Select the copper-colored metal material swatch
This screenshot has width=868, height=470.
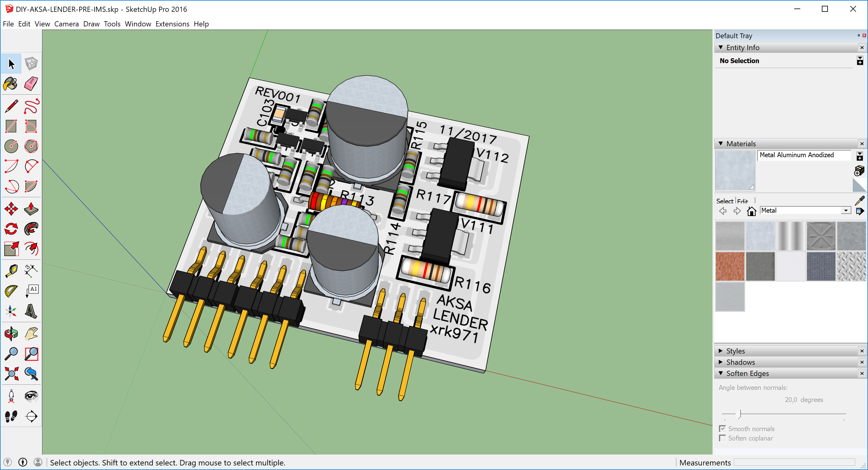730,266
